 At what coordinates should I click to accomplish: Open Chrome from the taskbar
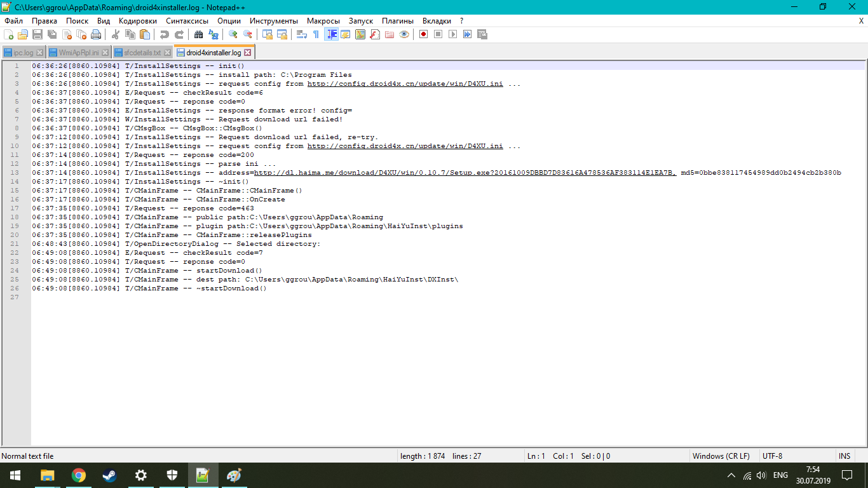[79, 475]
